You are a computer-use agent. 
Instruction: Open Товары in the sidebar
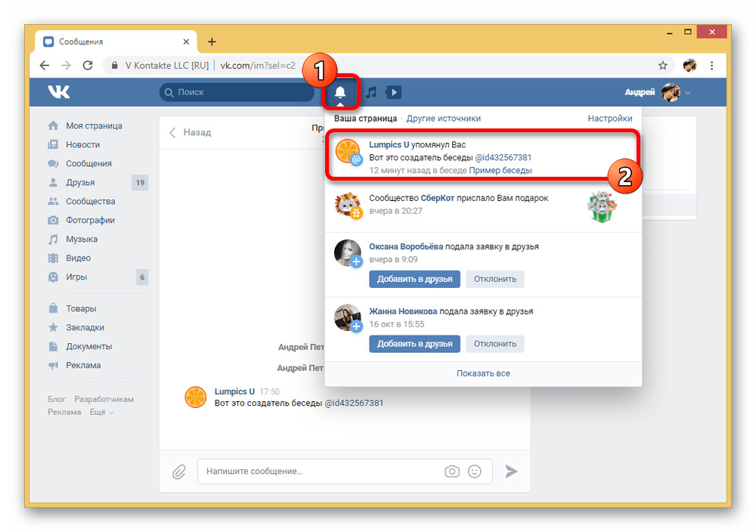tap(81, 308)
